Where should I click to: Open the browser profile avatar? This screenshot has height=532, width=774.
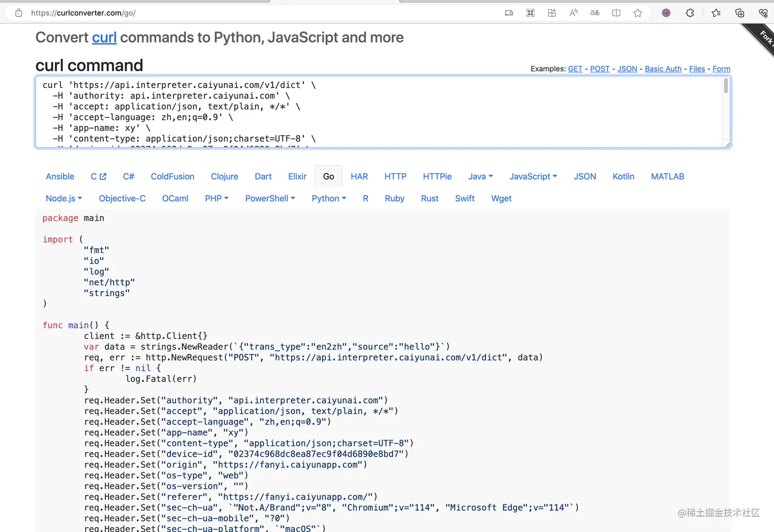tap(665, 13)
